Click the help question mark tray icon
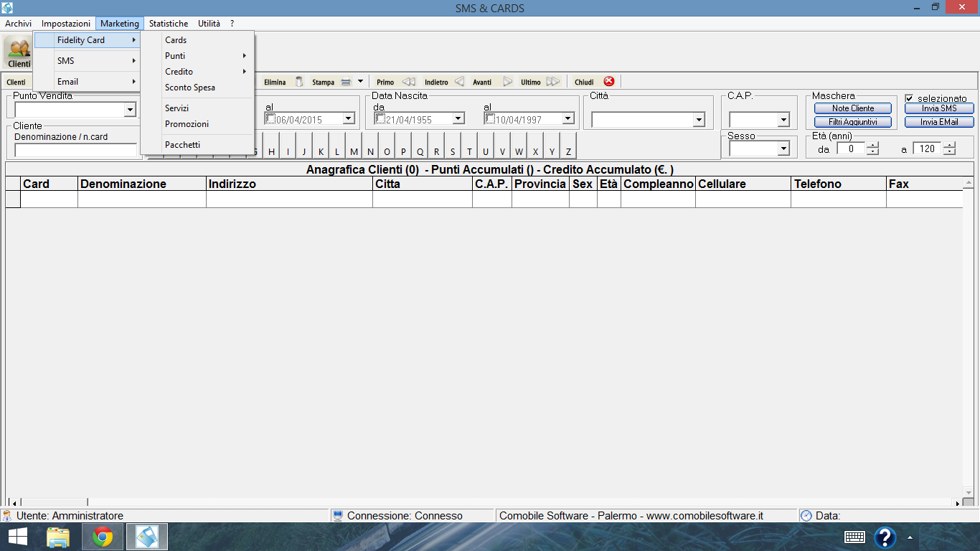Screen dimensions: 980x551 point(885,537)
